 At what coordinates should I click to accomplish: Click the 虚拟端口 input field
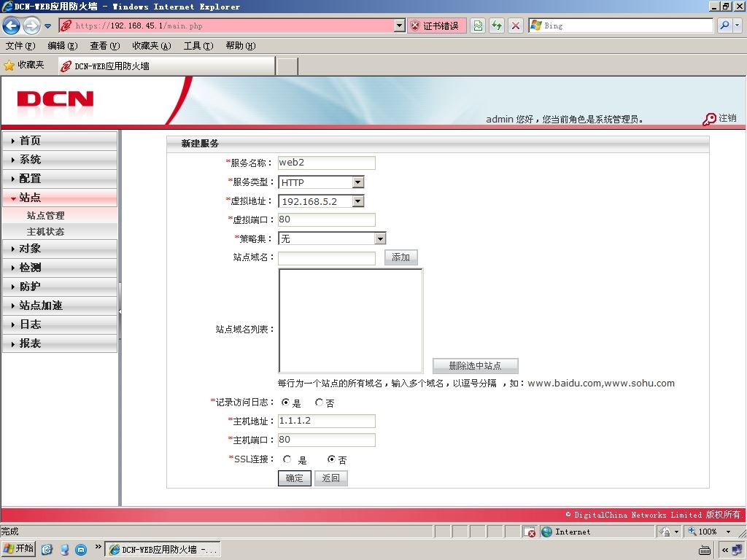(326, 219)
